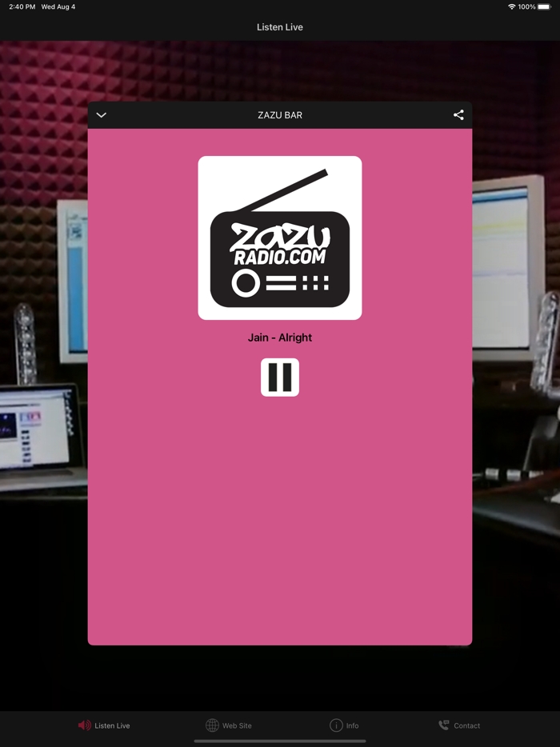Open the Web Site tab
The image size is (560, 747).
point(228,725)
